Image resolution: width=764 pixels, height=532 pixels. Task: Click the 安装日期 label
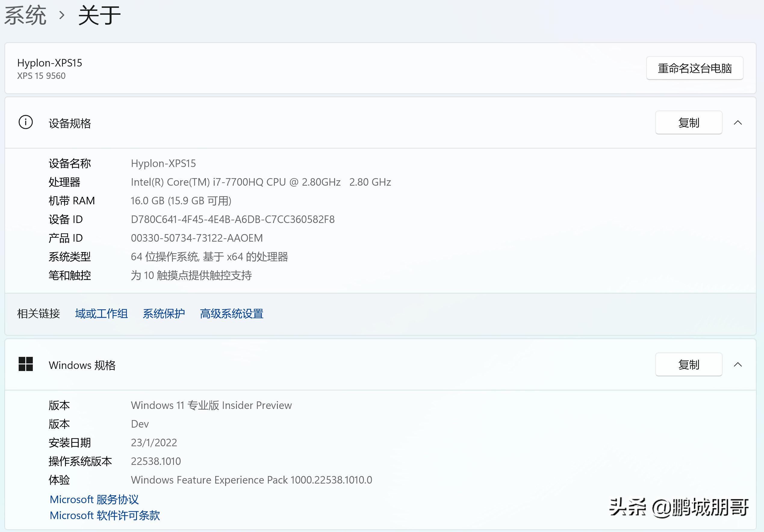[x=70, y=443]
